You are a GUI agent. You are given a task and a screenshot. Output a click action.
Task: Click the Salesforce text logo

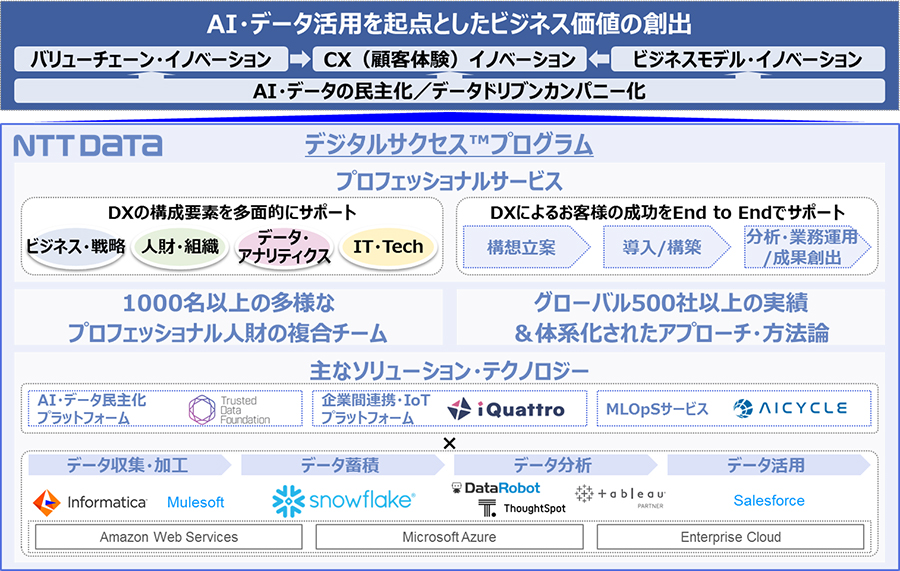click(x=769, y=500)
